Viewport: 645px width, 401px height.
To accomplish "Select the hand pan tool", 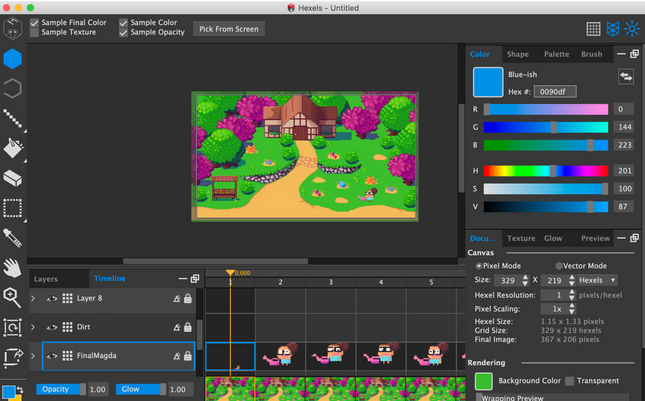I will [x=12, y=267].
